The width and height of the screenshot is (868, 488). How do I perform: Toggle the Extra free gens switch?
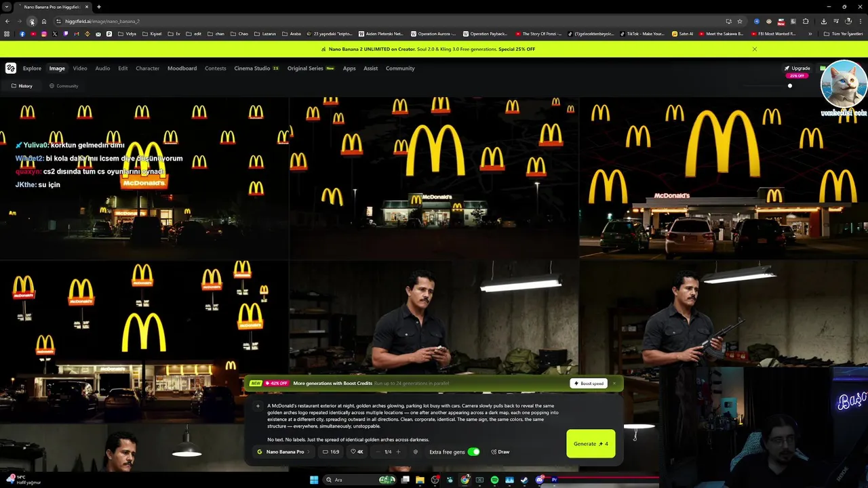pos(473,452)
